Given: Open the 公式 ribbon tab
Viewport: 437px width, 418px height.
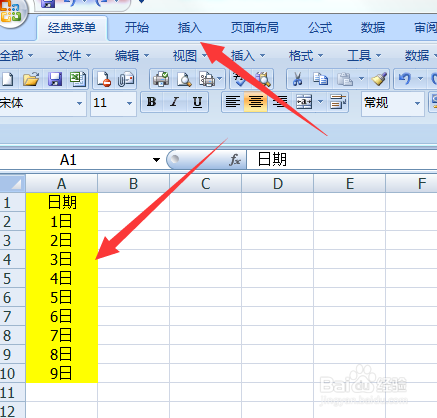Looking at the screenshot, I should click(320, 28).
